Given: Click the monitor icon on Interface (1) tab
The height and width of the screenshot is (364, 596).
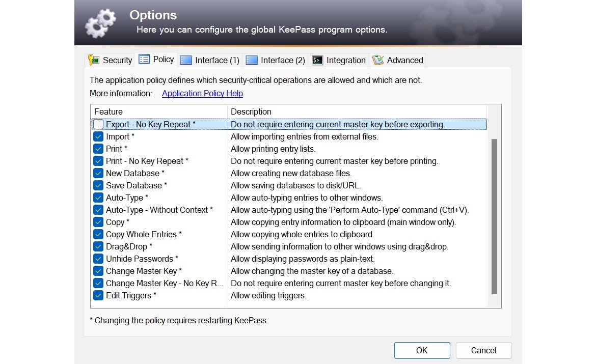Looking at the screenshot, I should pyautogui.click(x=185, y=60).
